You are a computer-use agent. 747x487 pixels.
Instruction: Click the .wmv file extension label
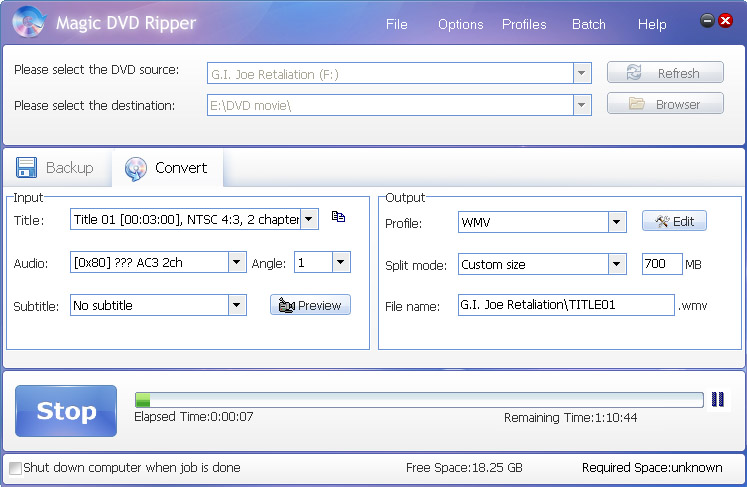pos(693,306)
